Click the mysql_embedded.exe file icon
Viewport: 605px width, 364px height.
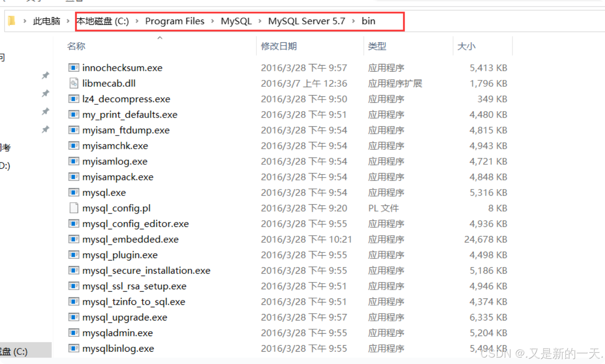tap(74, 239)
